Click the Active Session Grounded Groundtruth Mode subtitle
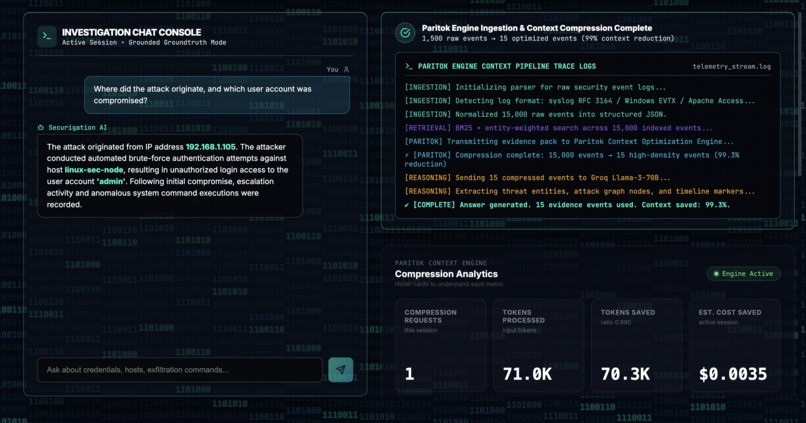This screenshot has height=423, width=806. tap(144, 43)
